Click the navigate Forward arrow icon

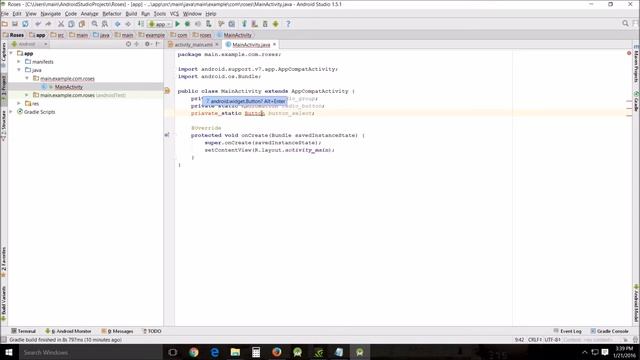point(128,24)
